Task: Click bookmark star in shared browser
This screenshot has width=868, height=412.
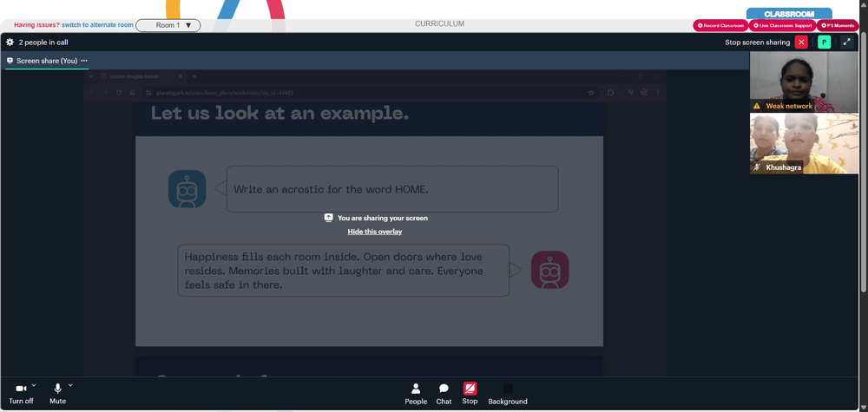Action: point(590,93)
